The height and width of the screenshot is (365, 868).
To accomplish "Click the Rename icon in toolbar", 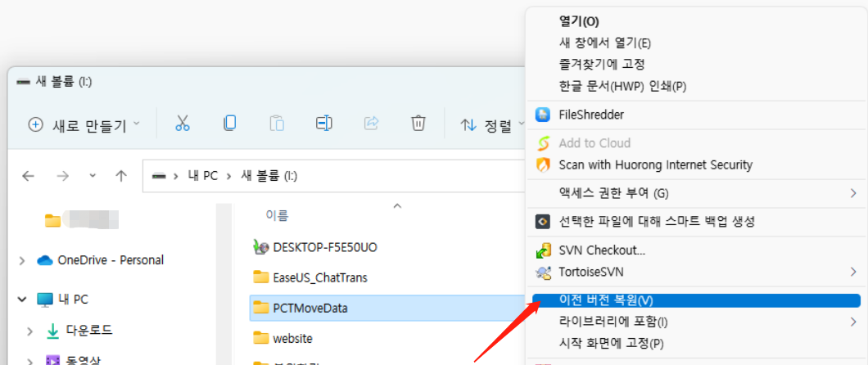I will point(323,123).
